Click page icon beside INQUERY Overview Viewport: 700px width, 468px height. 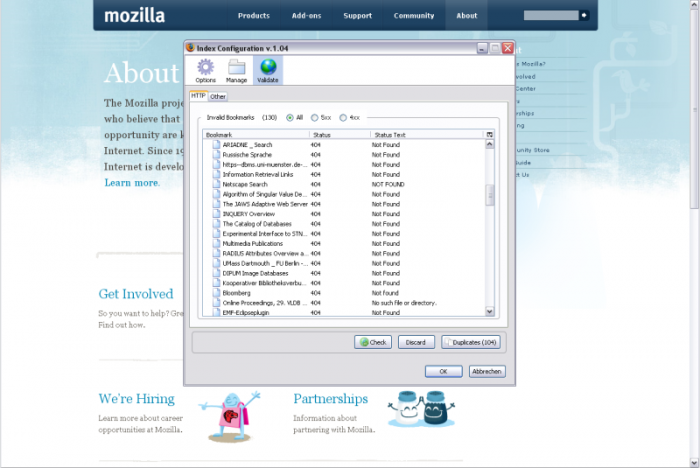coord(217,214)
